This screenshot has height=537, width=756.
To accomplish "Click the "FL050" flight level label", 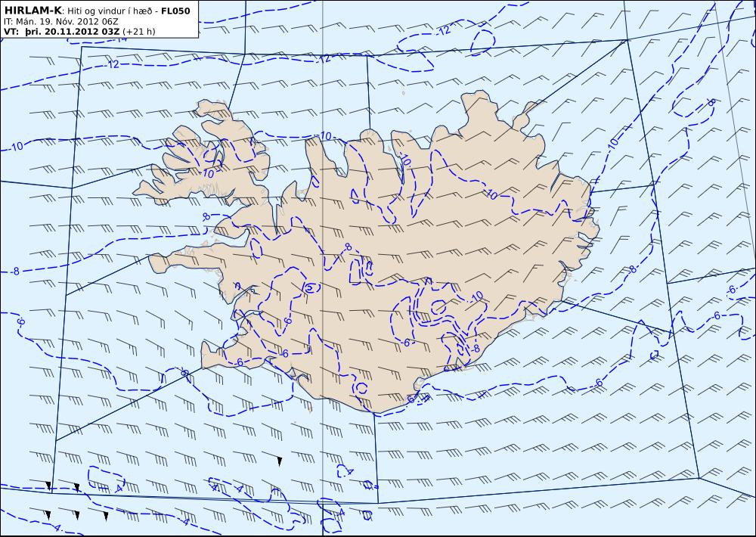I will point(175,11).
